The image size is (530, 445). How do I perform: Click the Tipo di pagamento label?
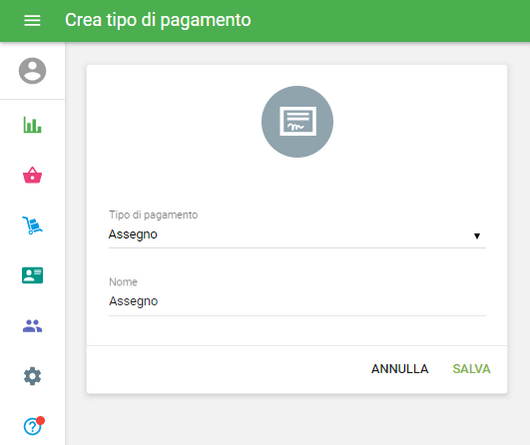[153, 215]
